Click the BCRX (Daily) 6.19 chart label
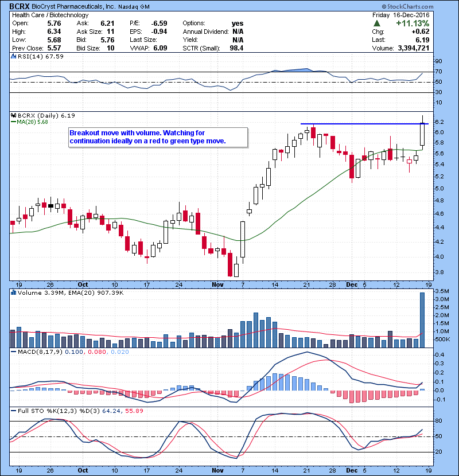 (x=46, y=115)
